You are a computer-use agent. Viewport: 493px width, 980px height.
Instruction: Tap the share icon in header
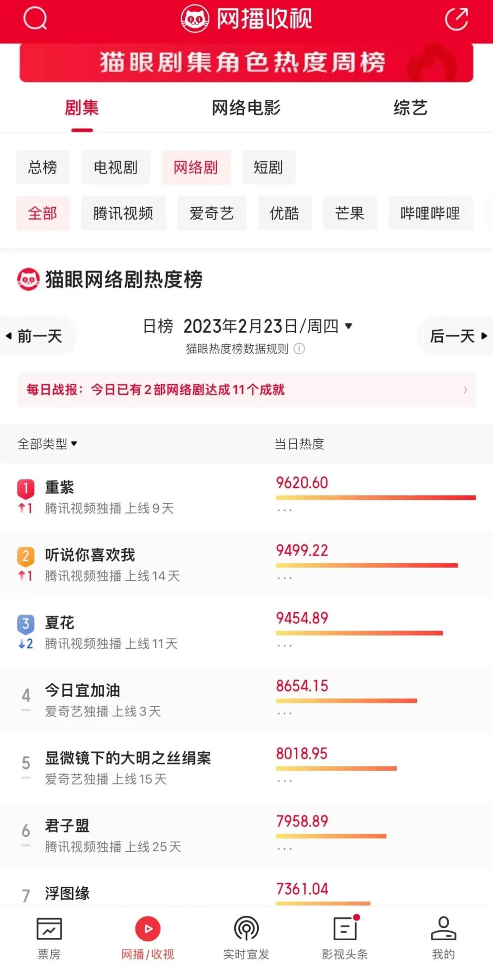(456, 19)
